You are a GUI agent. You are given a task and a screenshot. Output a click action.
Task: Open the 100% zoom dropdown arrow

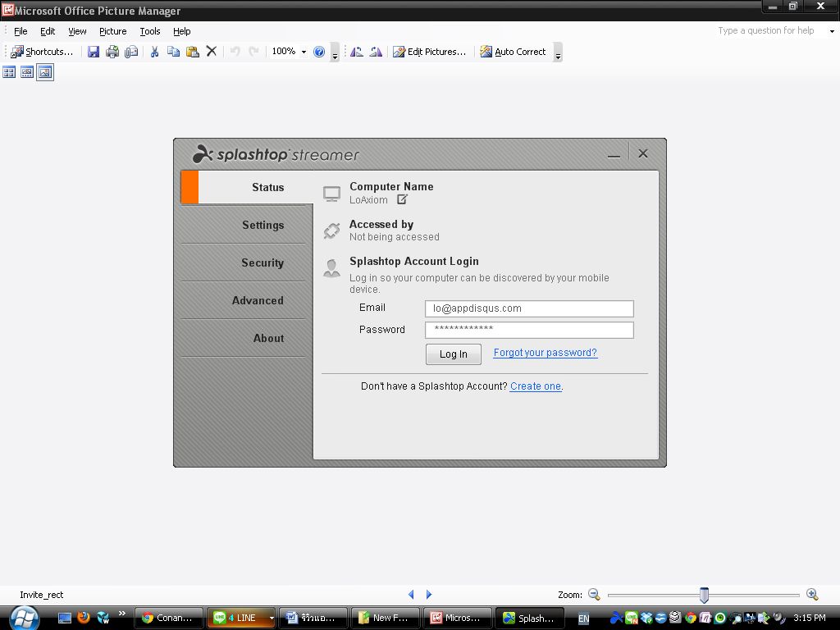(x=304, y=52)
